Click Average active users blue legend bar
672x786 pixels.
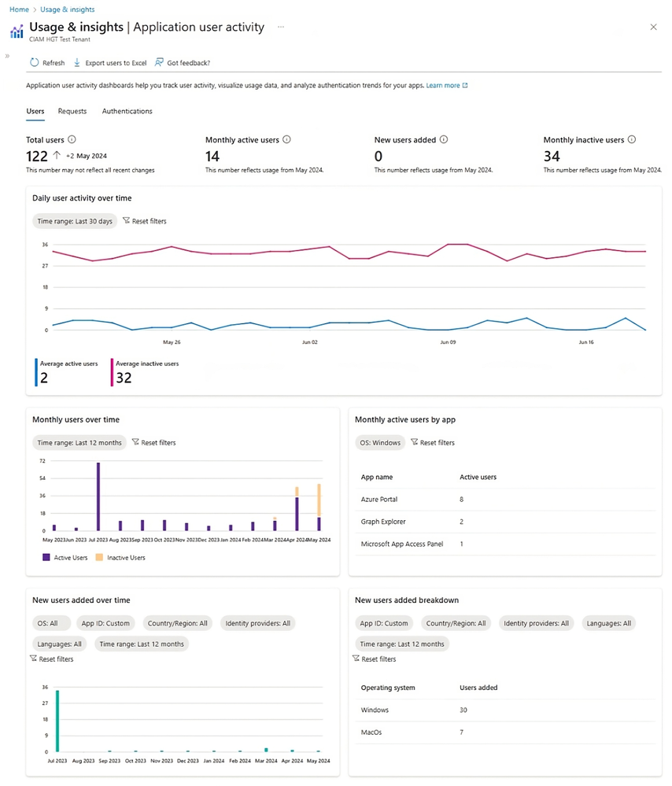click(36, 372)
